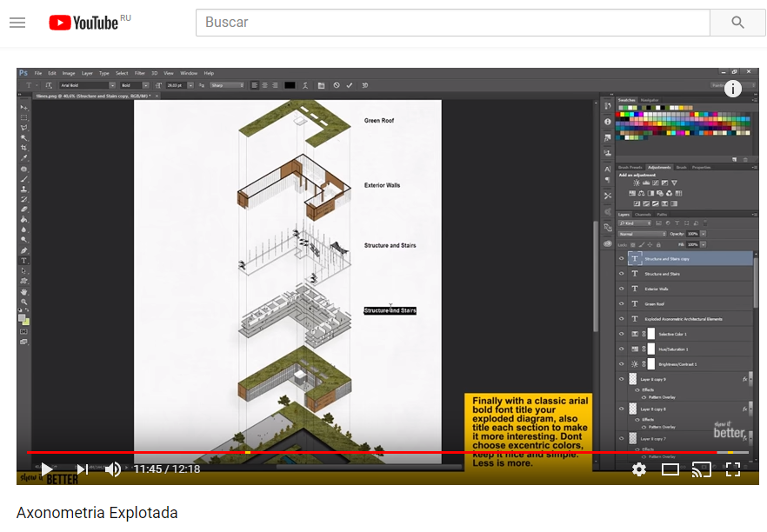Open the font size dropdown
The image size is (767, 532).
click(190, 85)
